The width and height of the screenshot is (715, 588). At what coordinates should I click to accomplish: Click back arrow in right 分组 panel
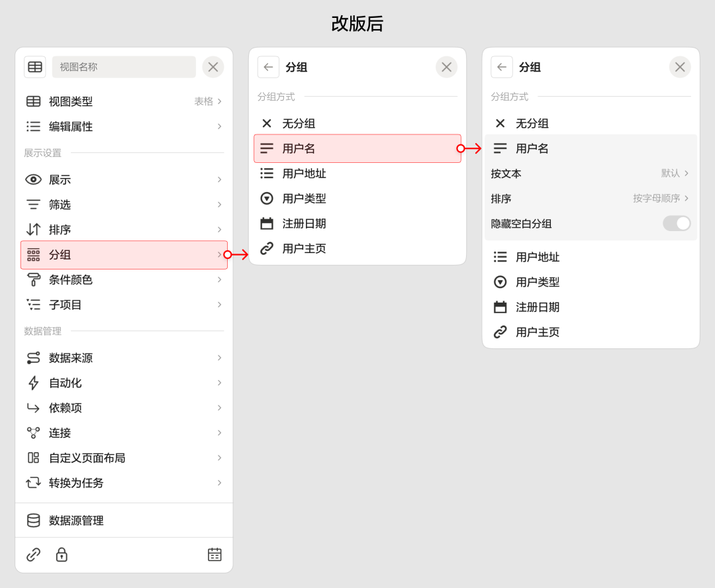click(502, 67)
